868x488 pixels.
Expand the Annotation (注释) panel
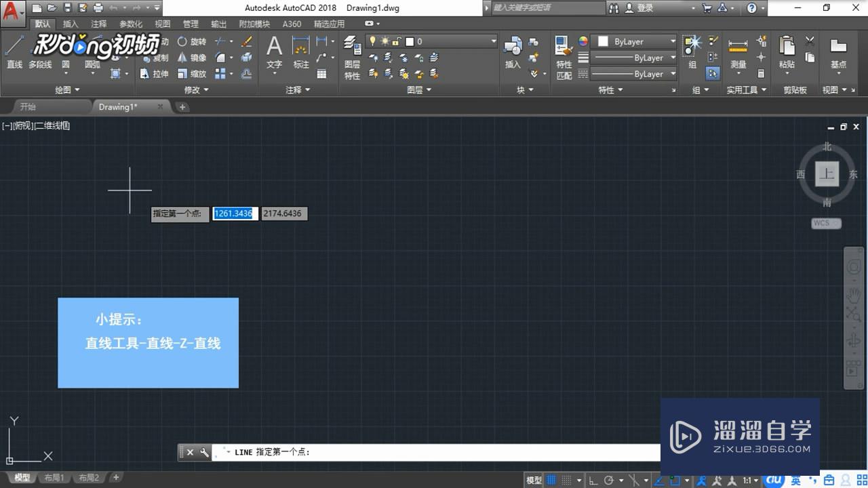298,89
